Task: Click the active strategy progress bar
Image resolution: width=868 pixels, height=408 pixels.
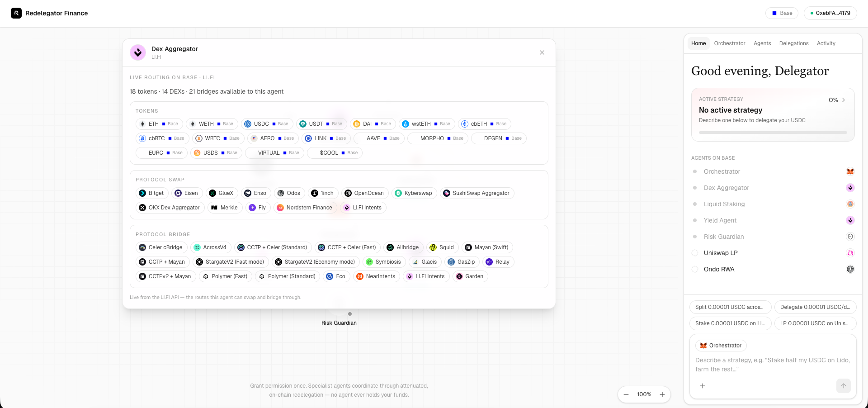Action: tap(773, 133)
